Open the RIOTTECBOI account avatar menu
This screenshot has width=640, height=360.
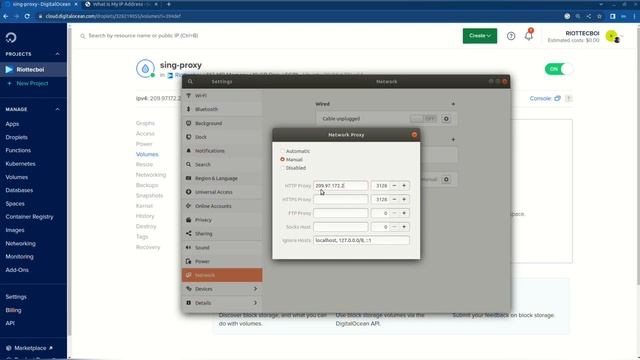click(x=612, y=36)
